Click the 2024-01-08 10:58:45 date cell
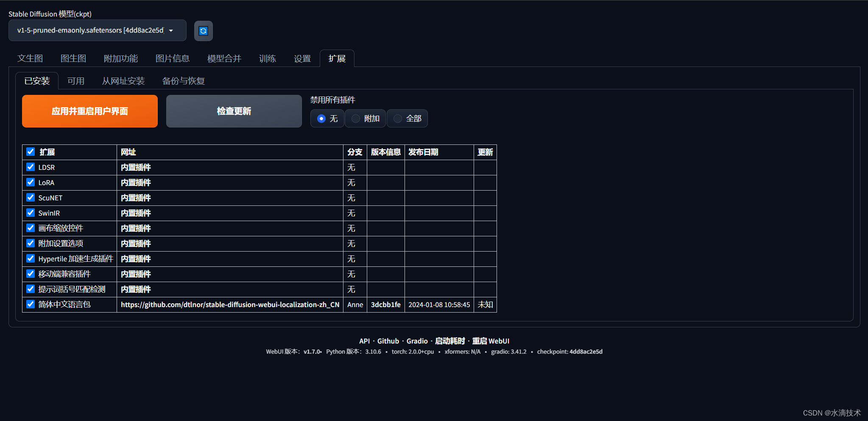Screen dimensions: 868x421 (x=439, y=305)
